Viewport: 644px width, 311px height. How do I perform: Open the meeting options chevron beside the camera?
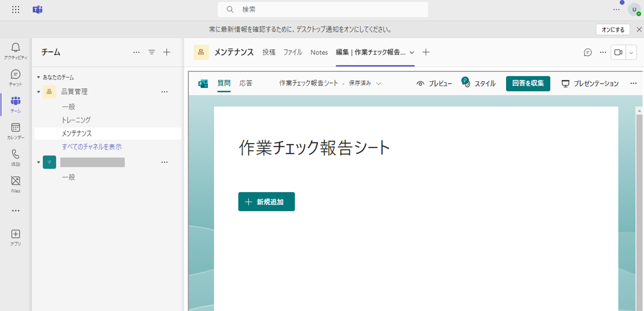pos(631,52)
